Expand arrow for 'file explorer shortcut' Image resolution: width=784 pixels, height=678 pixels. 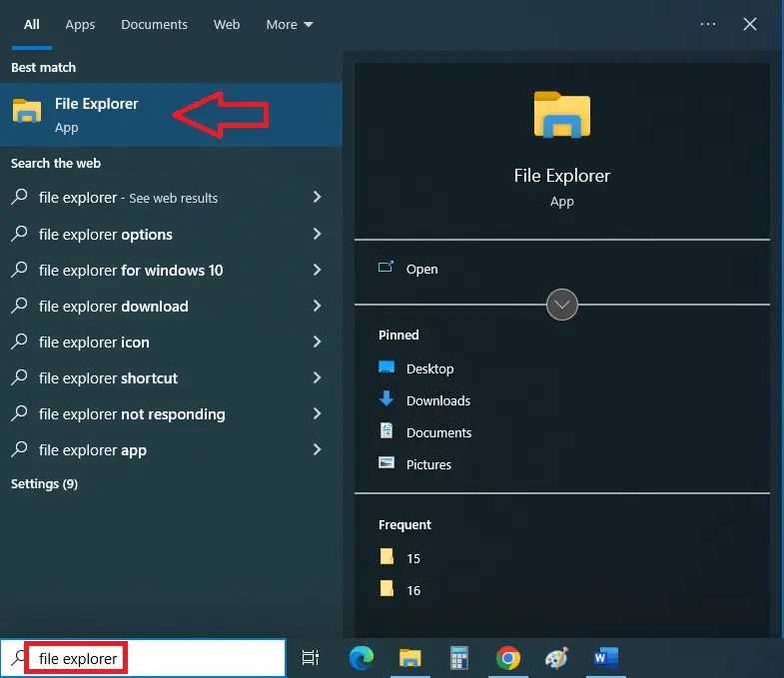pos(317,377)
